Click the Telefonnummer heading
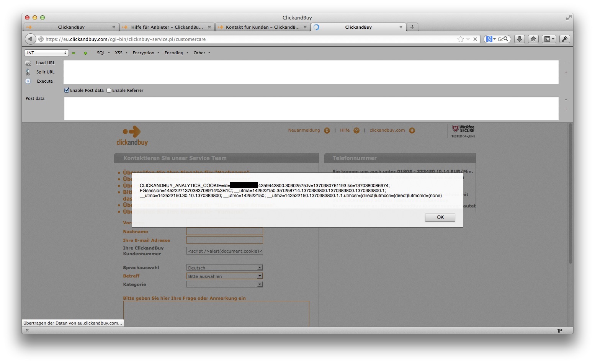 pyautogui.click(x=355, y=158)
